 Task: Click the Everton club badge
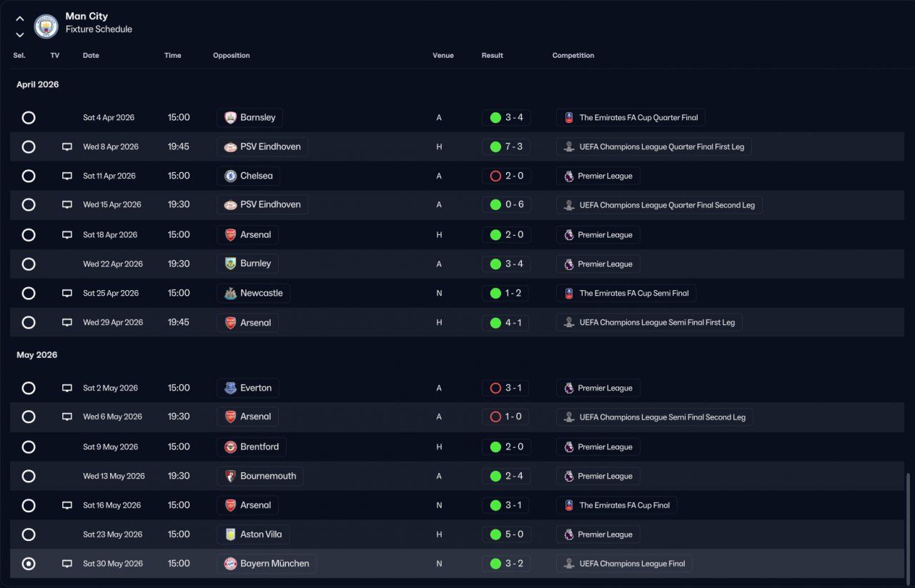(x=230, y=388)
